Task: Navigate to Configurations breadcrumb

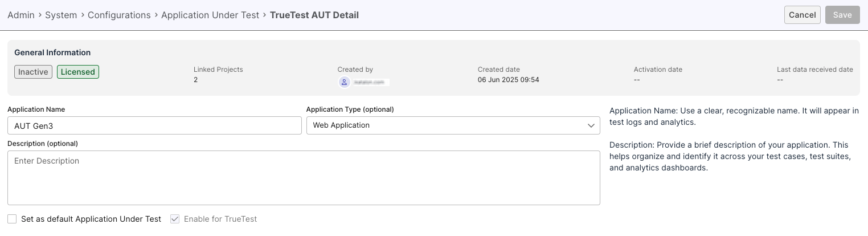Action: (x=119, y=15)
